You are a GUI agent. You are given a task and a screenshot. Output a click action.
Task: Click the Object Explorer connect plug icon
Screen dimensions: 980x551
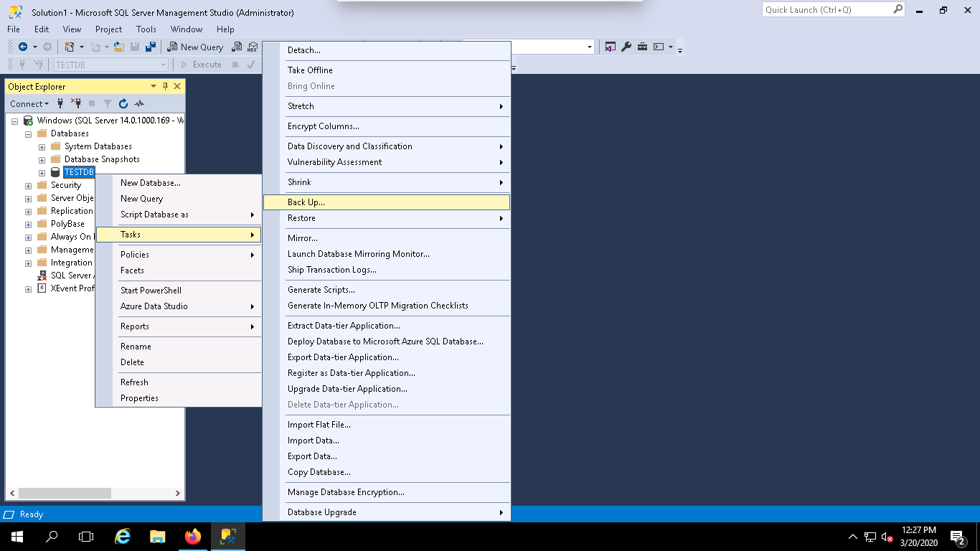(x=60, y=103)
